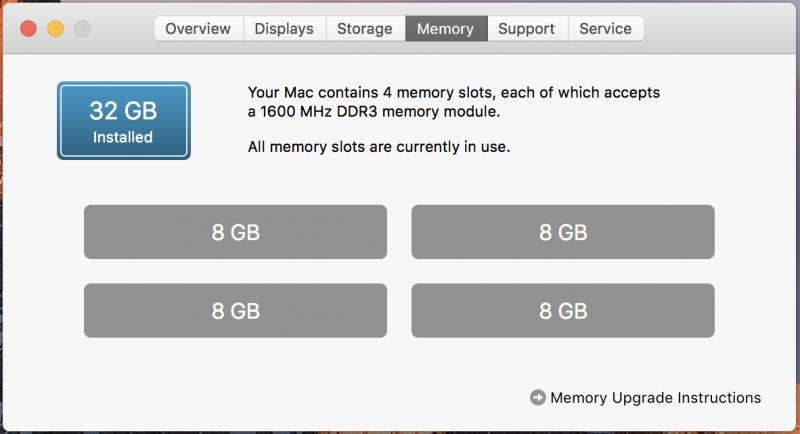Select the bottom-left 8 GB memory slot
800x434 pixels.
235,310
